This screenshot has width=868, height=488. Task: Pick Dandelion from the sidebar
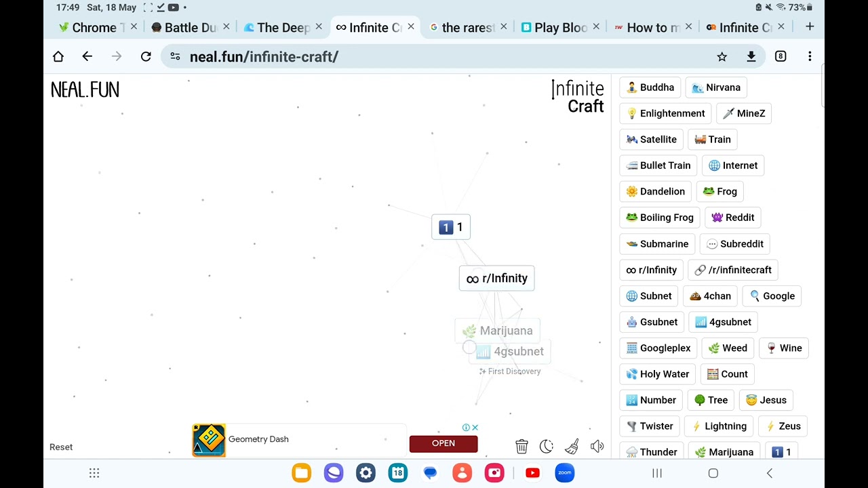[656, 192]
